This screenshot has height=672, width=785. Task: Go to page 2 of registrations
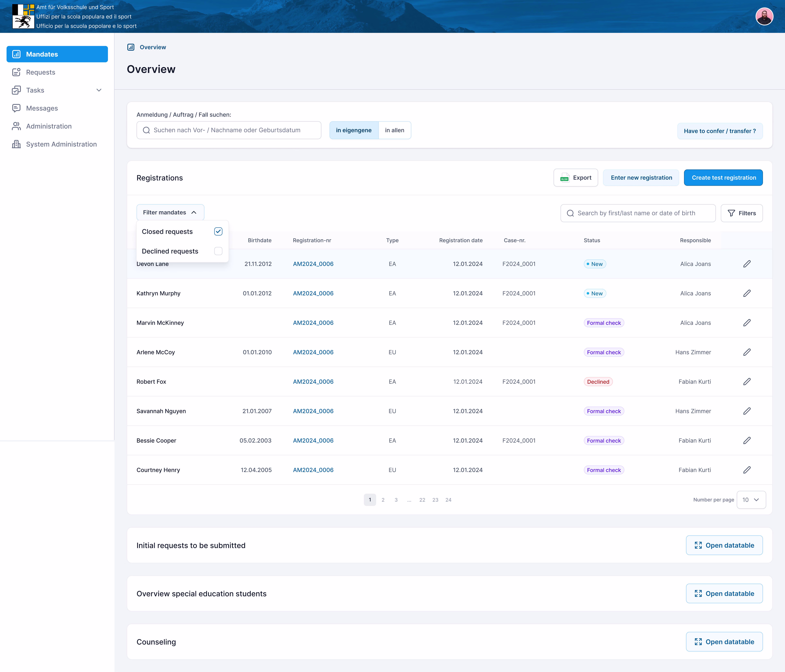pyautogui.click(x=383, y=500)
